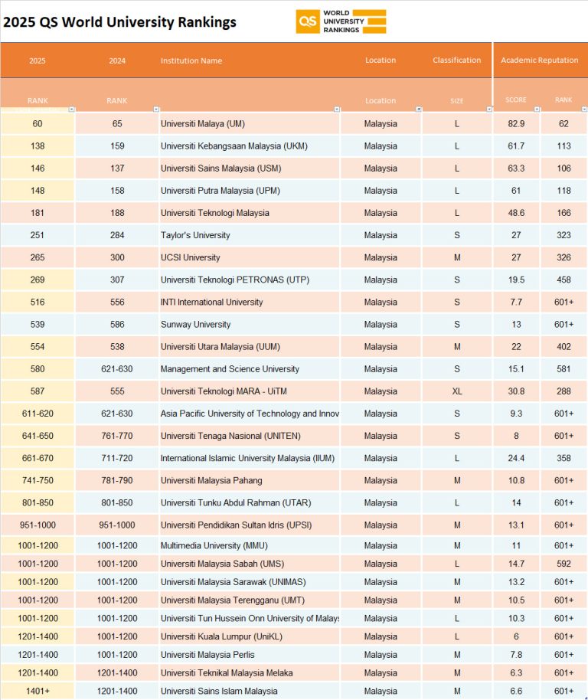Select the 'Universiti Malaysia Pahang' cell
This screenshot has height=700, width=588.
[x=250, y=481]
